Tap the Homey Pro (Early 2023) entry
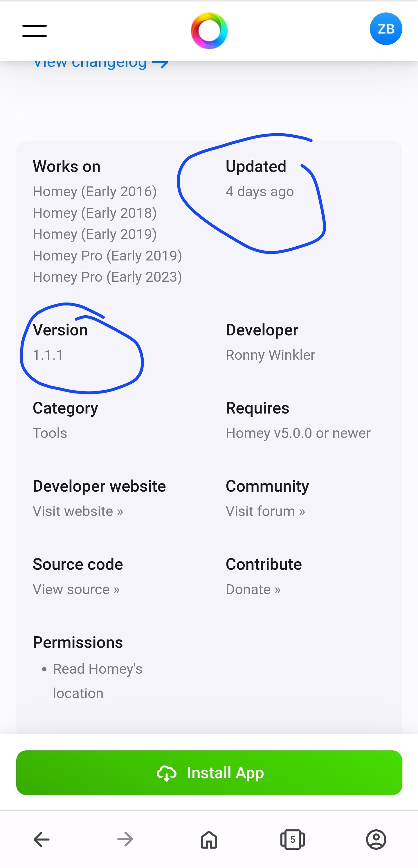The width and height of the screenshot is (418, 868). pos(107,277)
